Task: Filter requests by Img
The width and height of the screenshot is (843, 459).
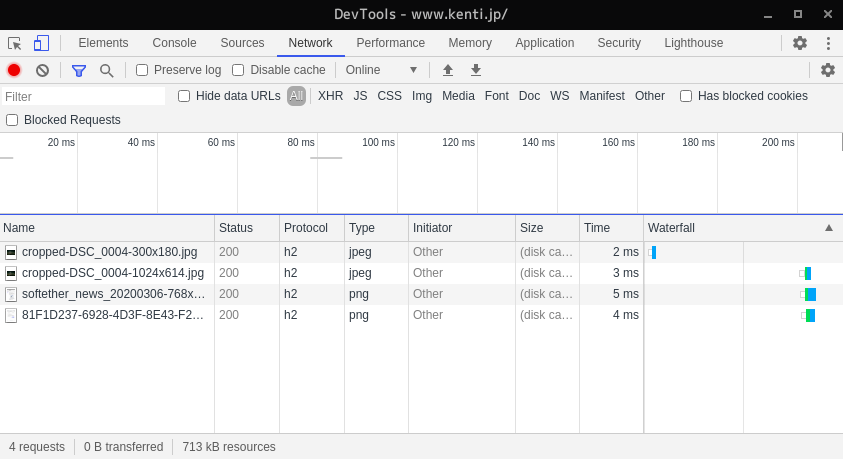Action: [x=422, y=96]
